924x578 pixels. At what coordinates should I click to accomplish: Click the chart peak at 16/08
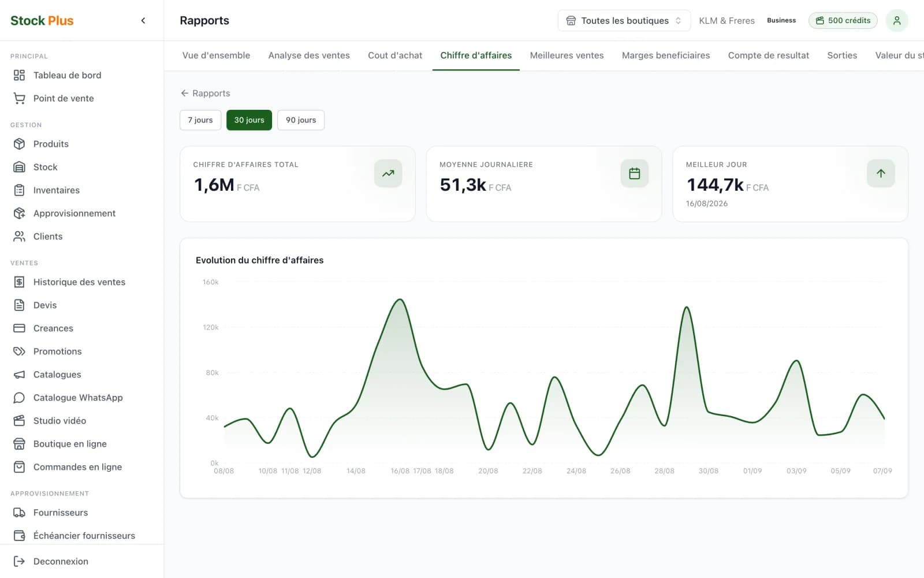400,299
